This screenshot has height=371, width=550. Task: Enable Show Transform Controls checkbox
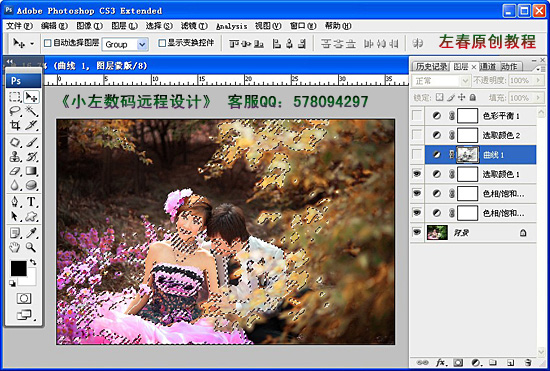162,43
